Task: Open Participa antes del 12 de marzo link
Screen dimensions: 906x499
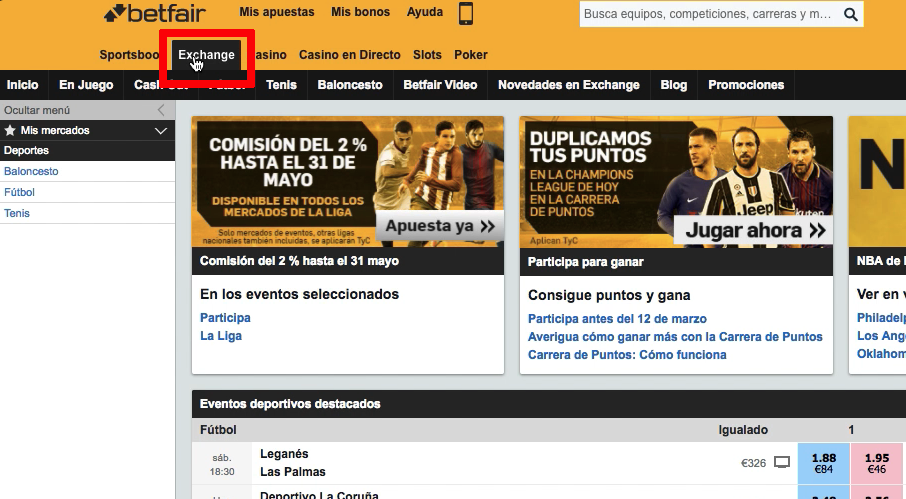Action: [x=617, y=319]
